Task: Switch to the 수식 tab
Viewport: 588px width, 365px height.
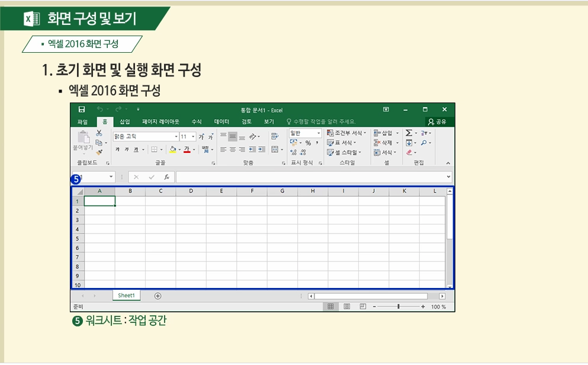Action: pyautogui.click(x=197, y=122)
